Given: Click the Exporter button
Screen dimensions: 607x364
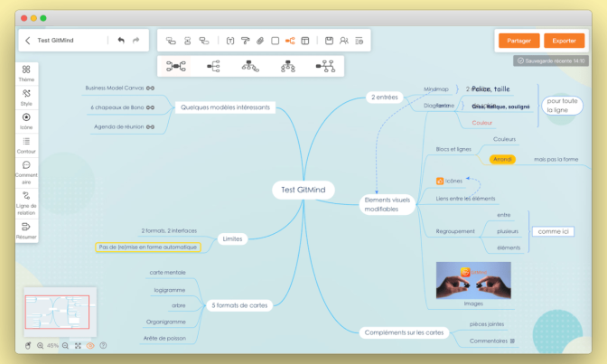Looking at the screenshot, I should point(564,41).
